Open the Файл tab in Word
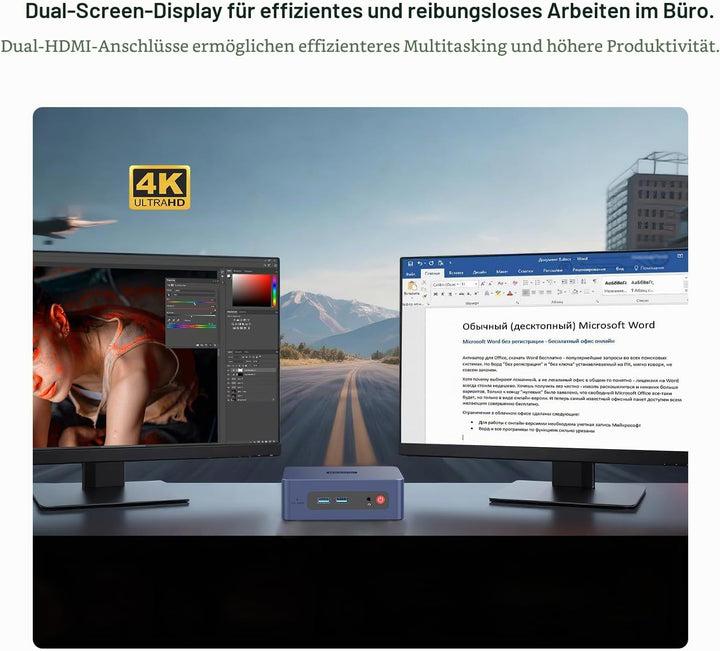 pos(411,274)
